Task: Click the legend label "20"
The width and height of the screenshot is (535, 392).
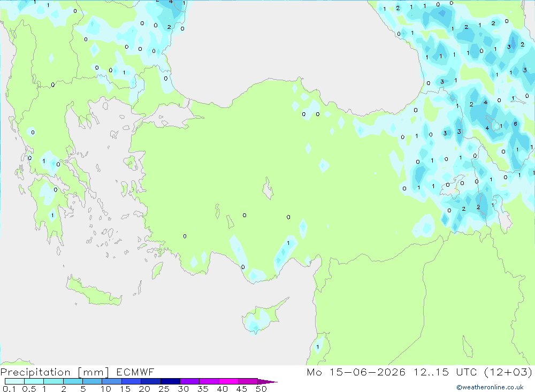Action: [144, 389]
